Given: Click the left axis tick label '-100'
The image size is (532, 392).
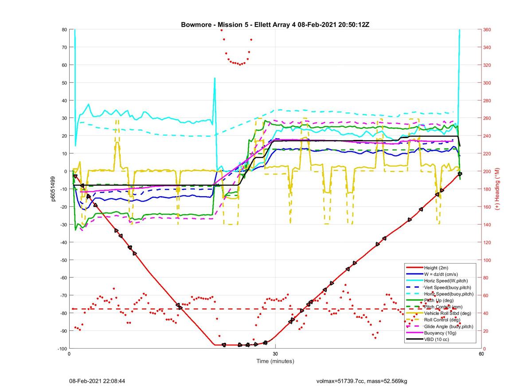Looking at the screenshot, I should (62, 349).
